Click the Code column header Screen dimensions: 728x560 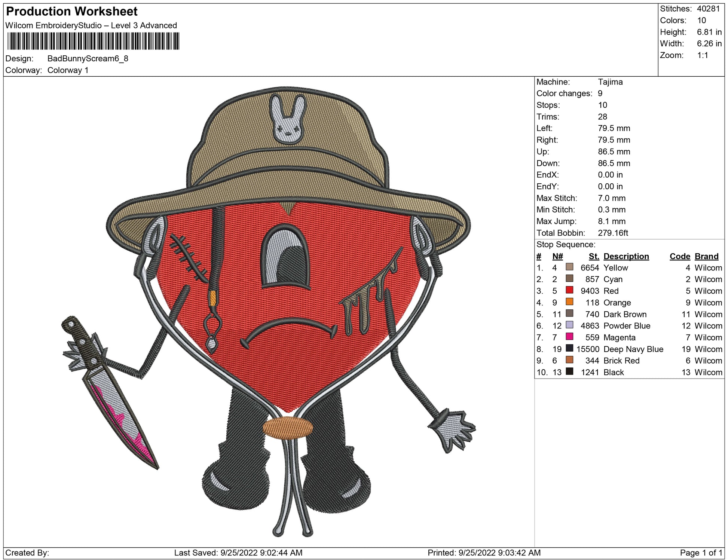tap(679, 256)
